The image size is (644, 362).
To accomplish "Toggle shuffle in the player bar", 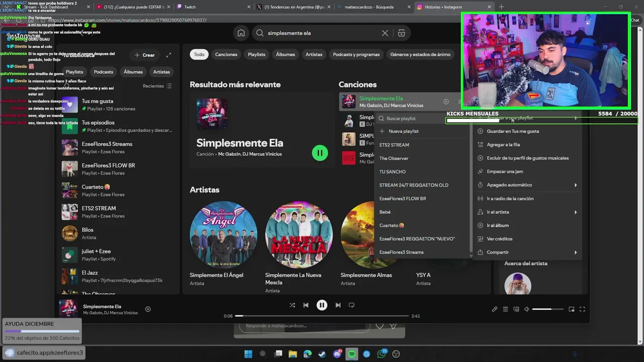I will click(292, 305).
